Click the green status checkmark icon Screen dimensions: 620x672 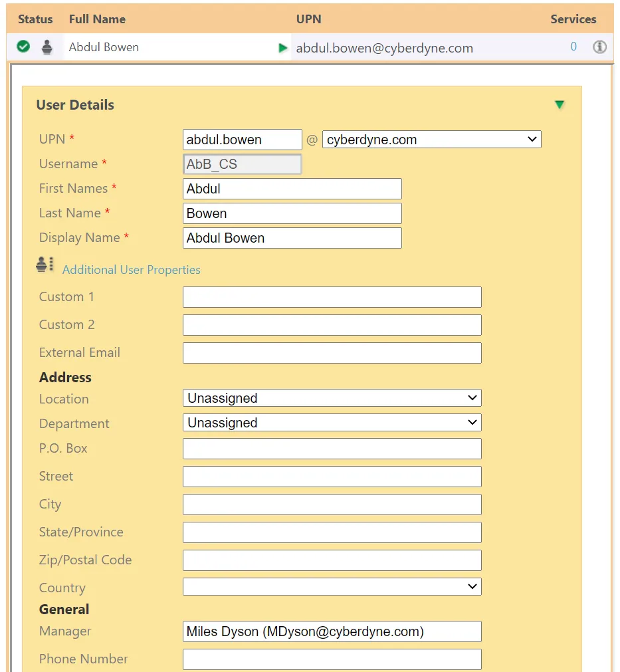tap(23, 47)
